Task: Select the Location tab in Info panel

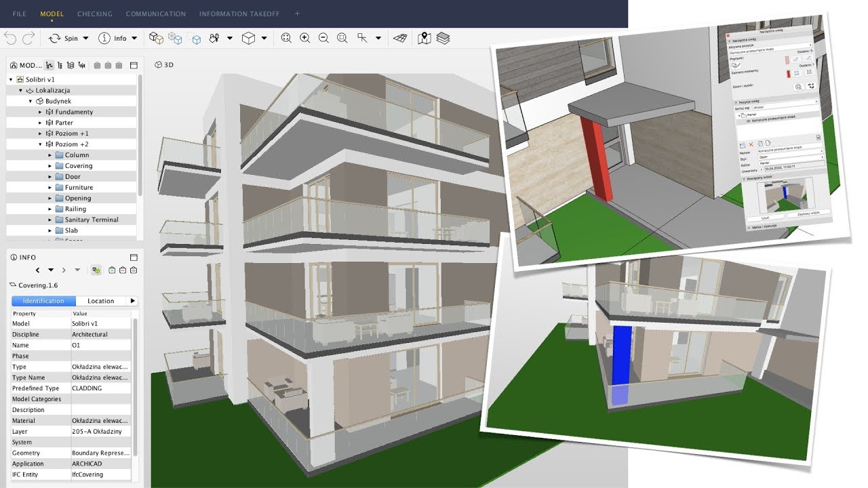Action: (100, 301)
